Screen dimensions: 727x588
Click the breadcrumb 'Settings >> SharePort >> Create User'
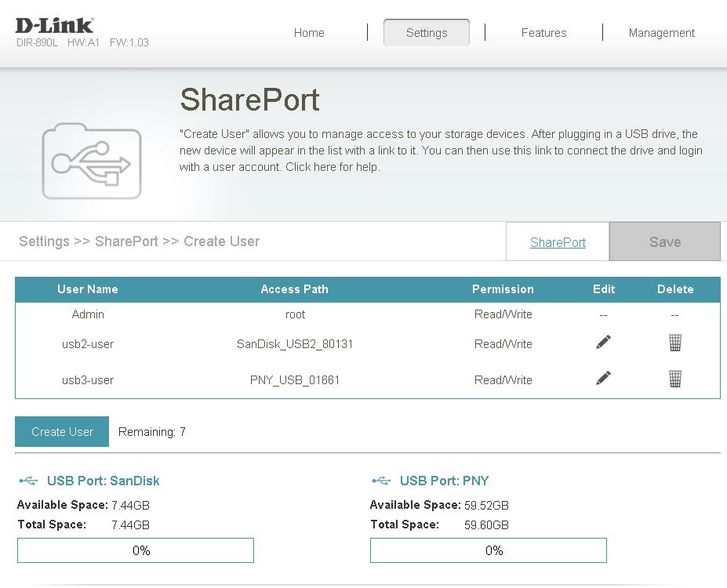point(139,241)
